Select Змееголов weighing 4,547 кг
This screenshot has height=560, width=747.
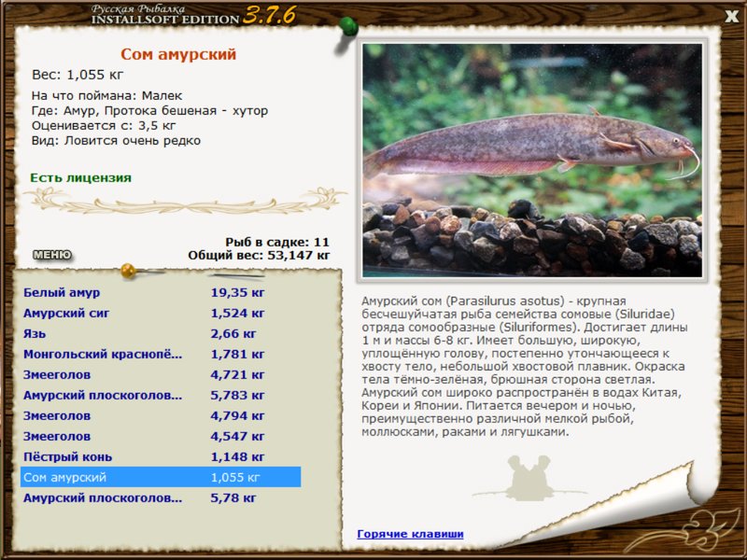point(161,436)
